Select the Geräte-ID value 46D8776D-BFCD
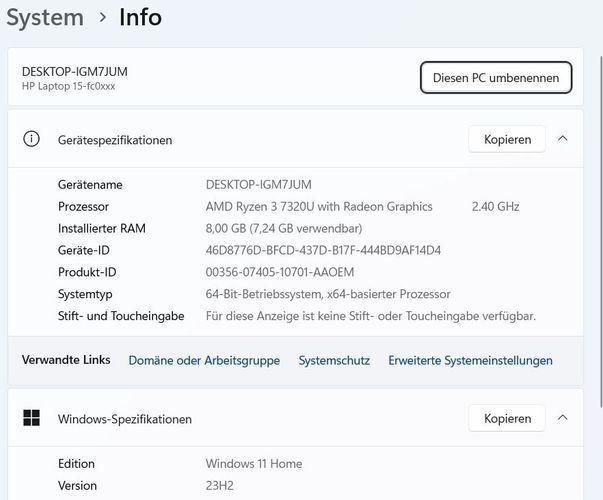Image resolution: width=603 pixels, height=500 pixels. pos(323,251)
